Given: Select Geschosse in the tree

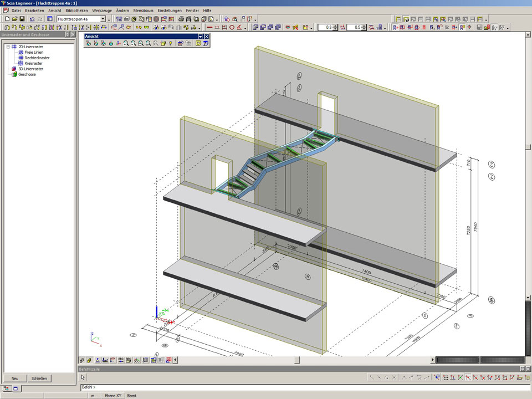Looking at the screenshot, I should click(x=27, y=74).
